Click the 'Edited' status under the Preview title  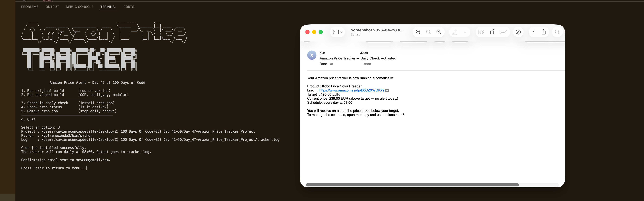356,35
